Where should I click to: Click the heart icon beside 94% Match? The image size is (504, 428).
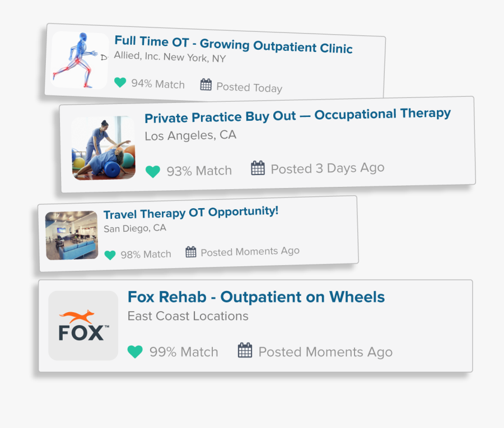coord(120,82)
